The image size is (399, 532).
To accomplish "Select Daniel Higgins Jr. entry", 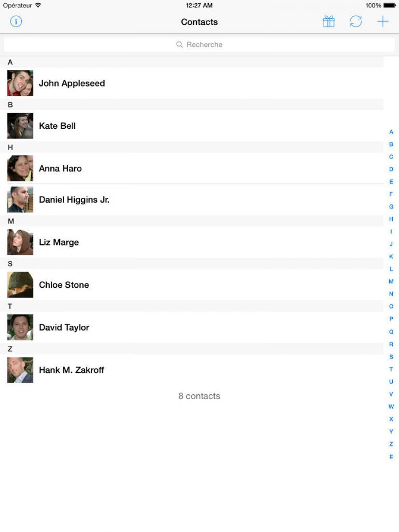I will pyautogui.click(x=192, y=200).
